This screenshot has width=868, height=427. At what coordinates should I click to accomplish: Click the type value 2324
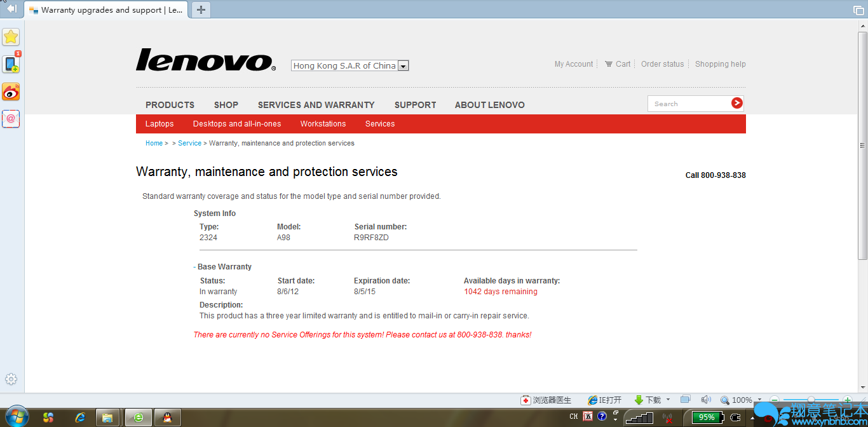208,238
